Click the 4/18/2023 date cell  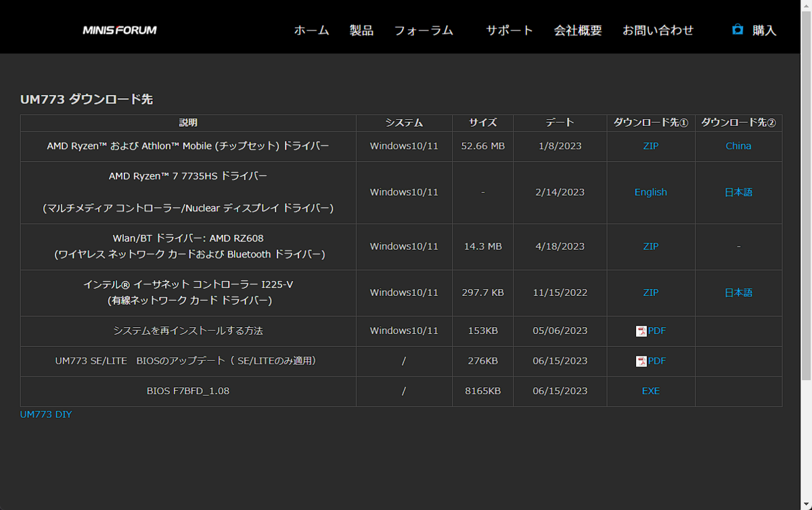[560, 247]
